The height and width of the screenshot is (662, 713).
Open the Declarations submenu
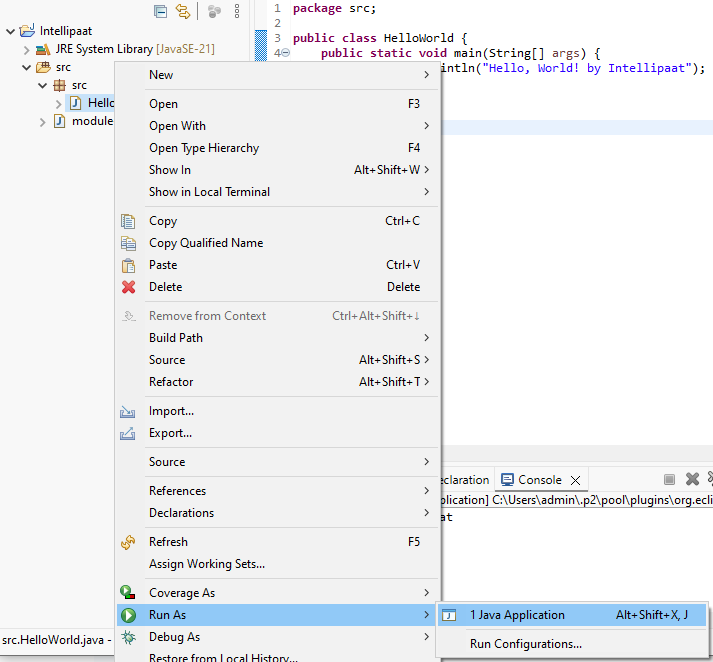tap(278, 512)
